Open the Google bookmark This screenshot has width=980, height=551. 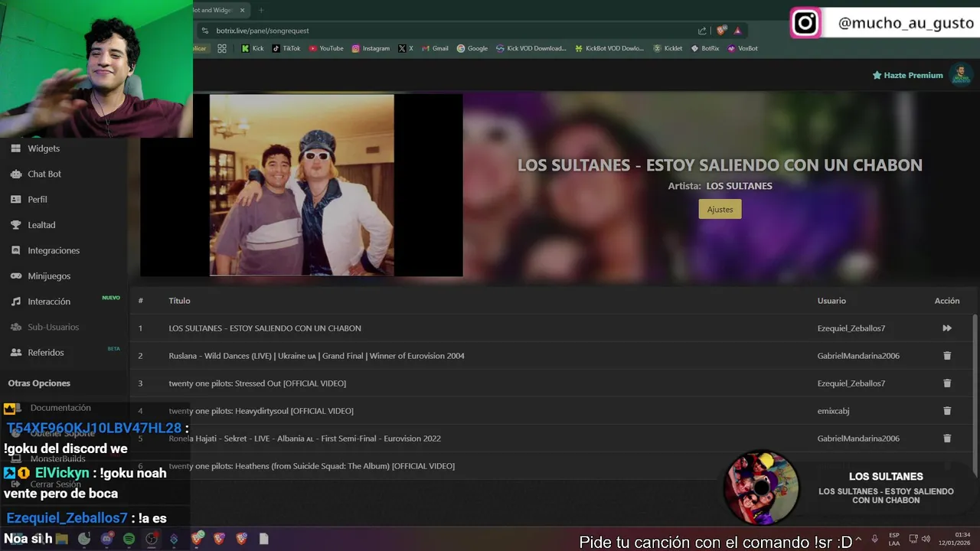[x=472, y=48]
